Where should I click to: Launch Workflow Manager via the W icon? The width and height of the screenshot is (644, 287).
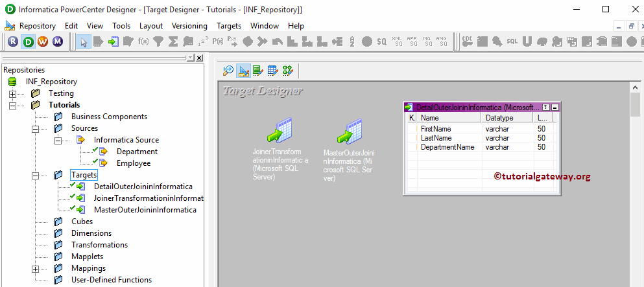[43, 41]
